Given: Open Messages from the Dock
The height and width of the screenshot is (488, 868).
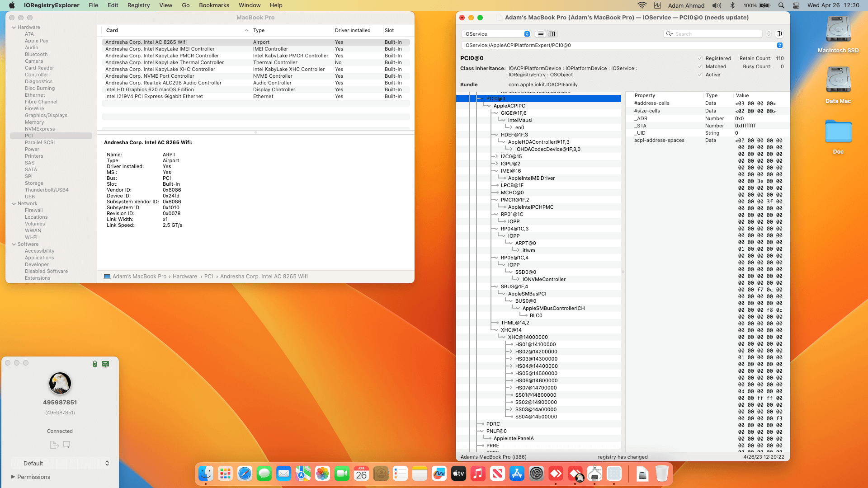Looking at the screenshot, I should [264, 474].
